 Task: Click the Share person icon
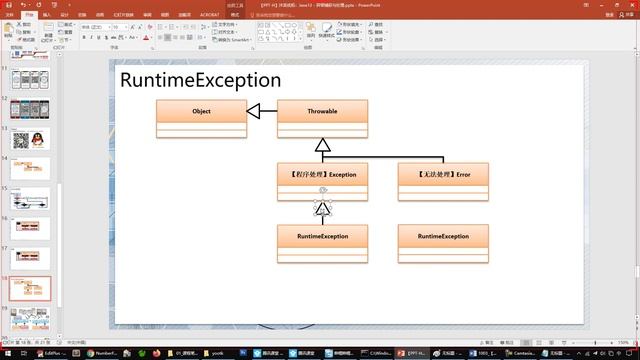pos(622,15)
